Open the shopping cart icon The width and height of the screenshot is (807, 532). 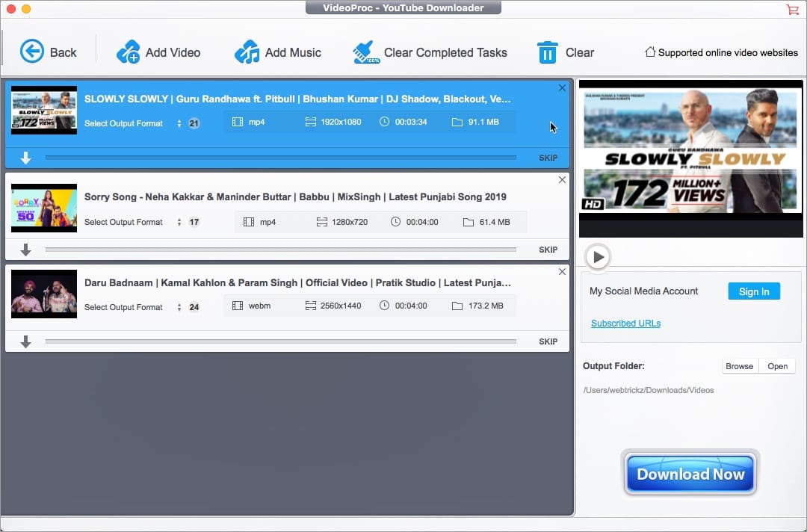pos(792,9)
